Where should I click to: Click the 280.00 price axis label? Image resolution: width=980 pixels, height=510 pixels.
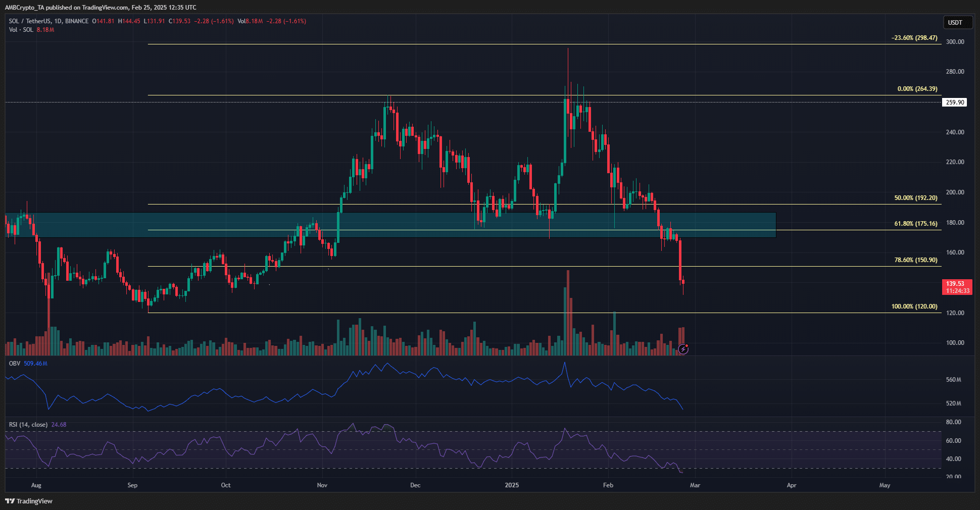955,72
